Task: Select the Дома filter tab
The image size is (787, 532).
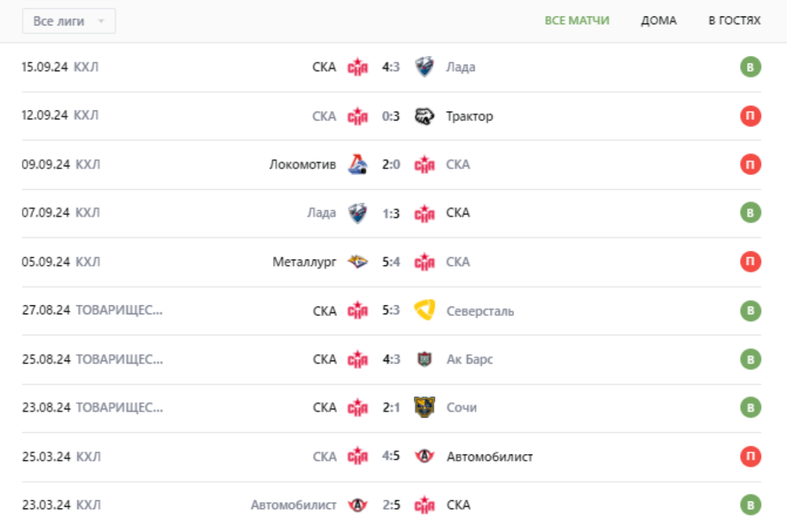Action: click(658, 20)
